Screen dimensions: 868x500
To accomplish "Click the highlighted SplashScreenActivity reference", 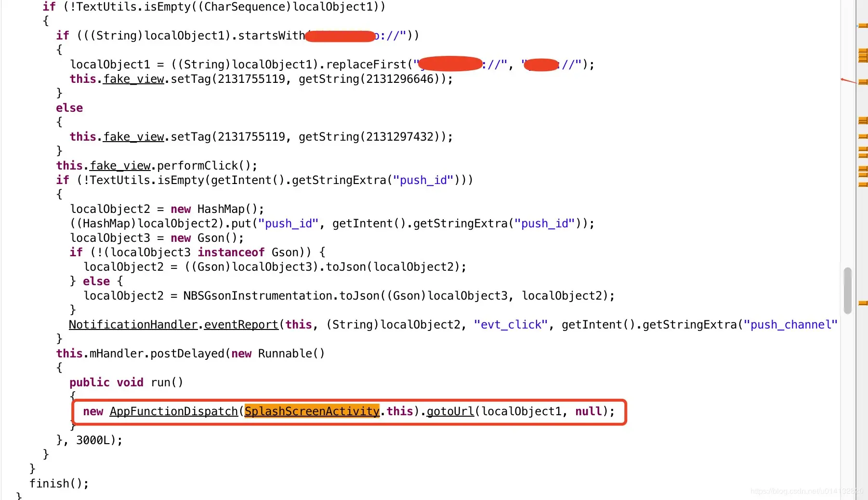I will point(312,411).
